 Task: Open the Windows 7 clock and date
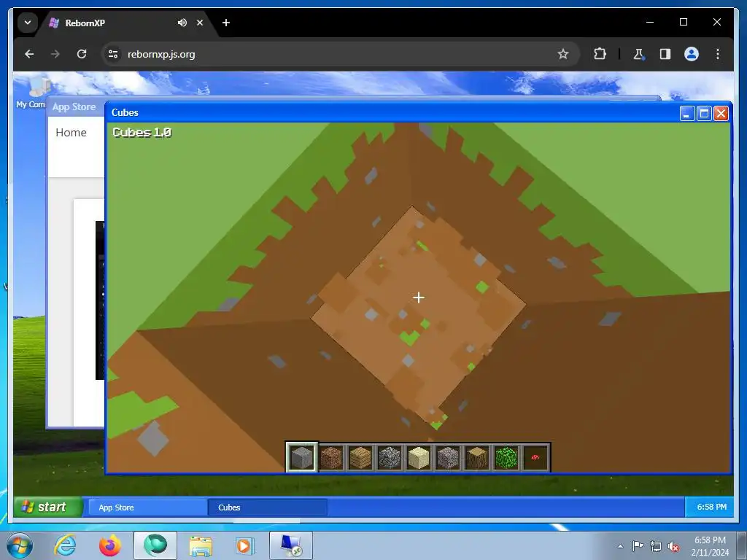coord(710,545)
